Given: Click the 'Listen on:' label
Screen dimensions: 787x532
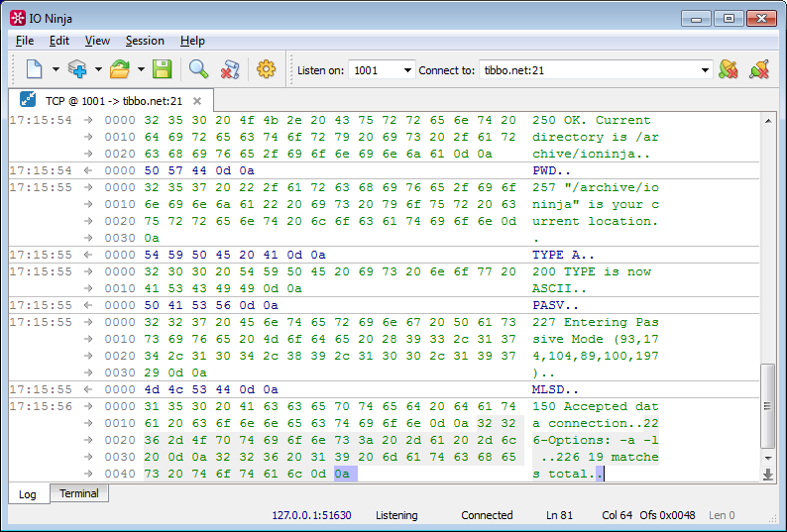Looking at the screenshot, I should tap(321, 70).
